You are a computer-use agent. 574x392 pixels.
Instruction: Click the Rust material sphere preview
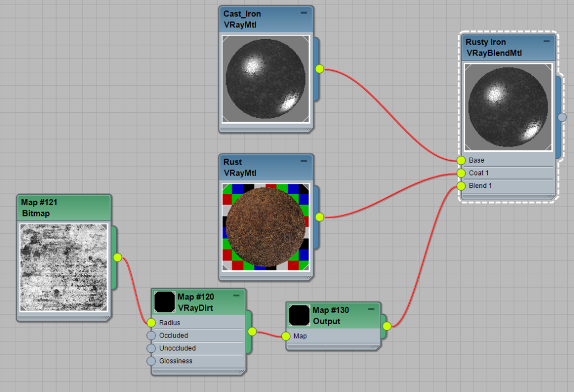[266, 227]
